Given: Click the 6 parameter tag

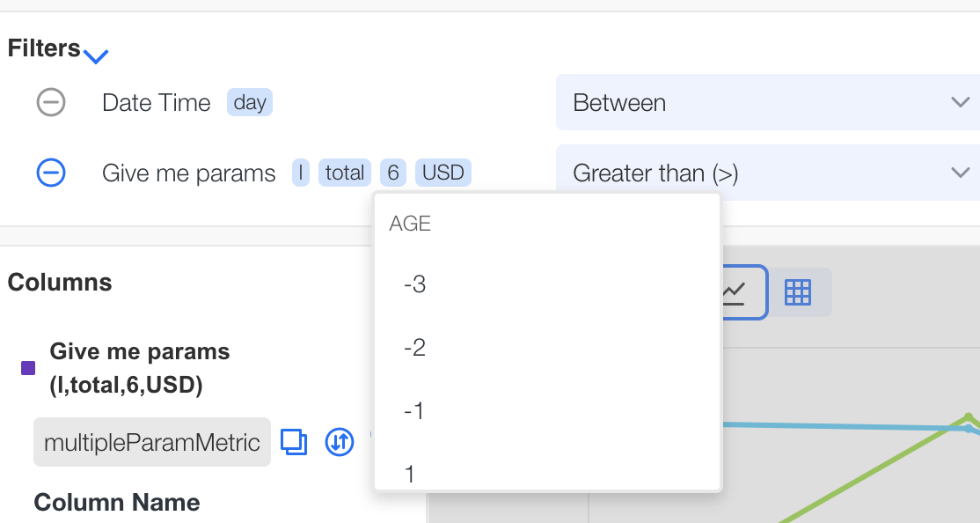Looking at the screenshot, I should pos(393,173).
